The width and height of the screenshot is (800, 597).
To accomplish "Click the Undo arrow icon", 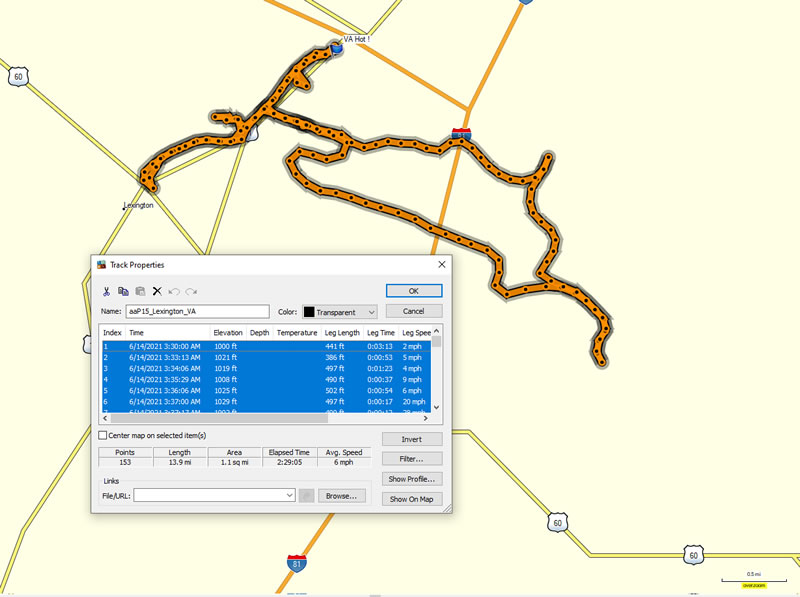I will pos(174,291).
